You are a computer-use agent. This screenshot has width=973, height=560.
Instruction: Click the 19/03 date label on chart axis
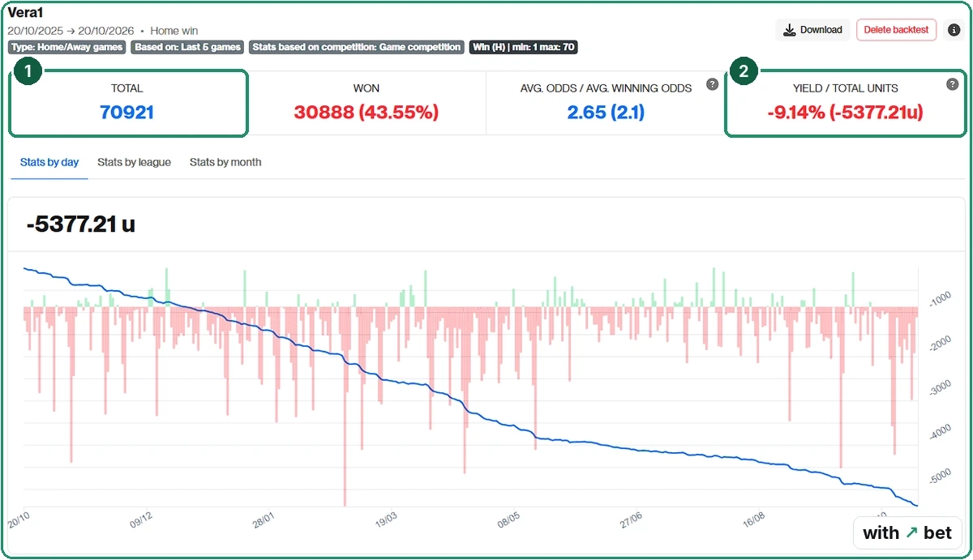[386, 519]
